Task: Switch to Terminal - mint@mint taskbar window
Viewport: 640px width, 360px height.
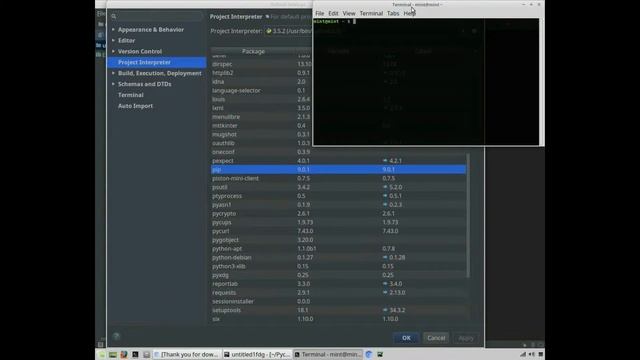Action: pyautogui.click(x=328, y=355)
